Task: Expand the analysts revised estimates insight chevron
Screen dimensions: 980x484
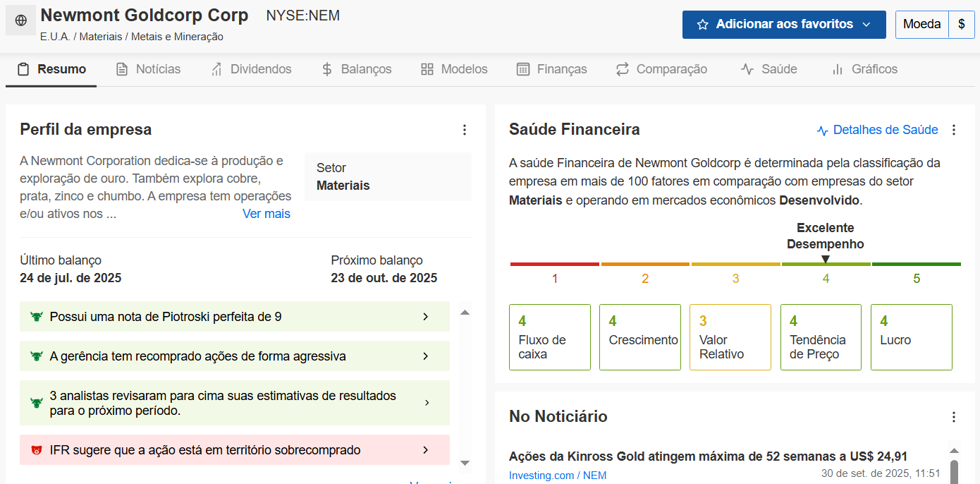Action: coord(427,403)
